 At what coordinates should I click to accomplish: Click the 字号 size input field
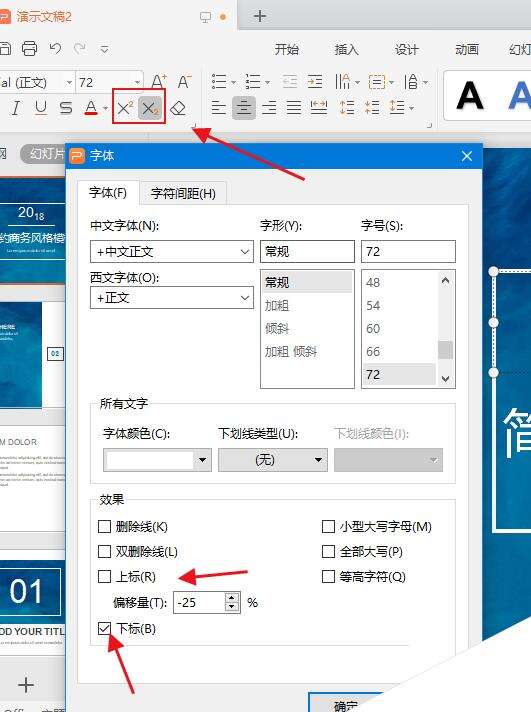[408, 252]
